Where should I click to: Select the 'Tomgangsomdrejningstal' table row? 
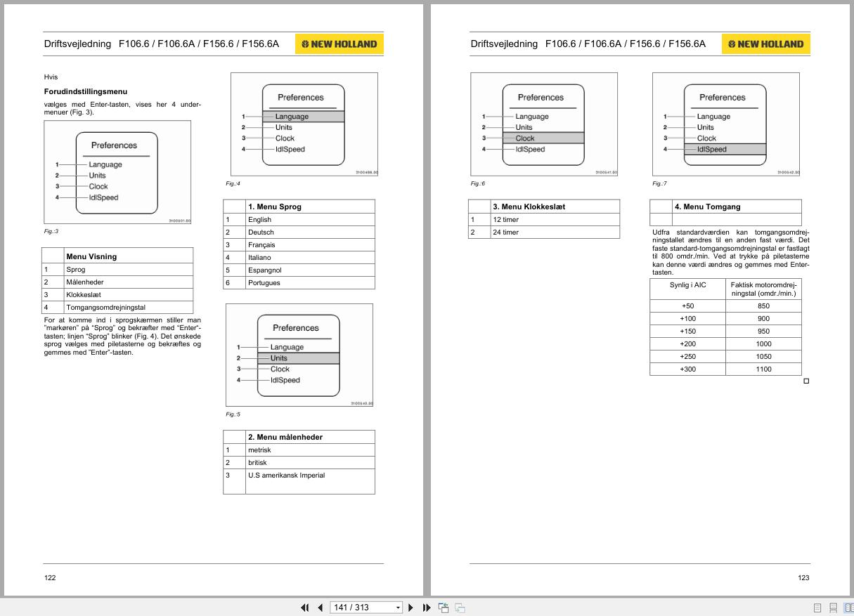point(117,307)
